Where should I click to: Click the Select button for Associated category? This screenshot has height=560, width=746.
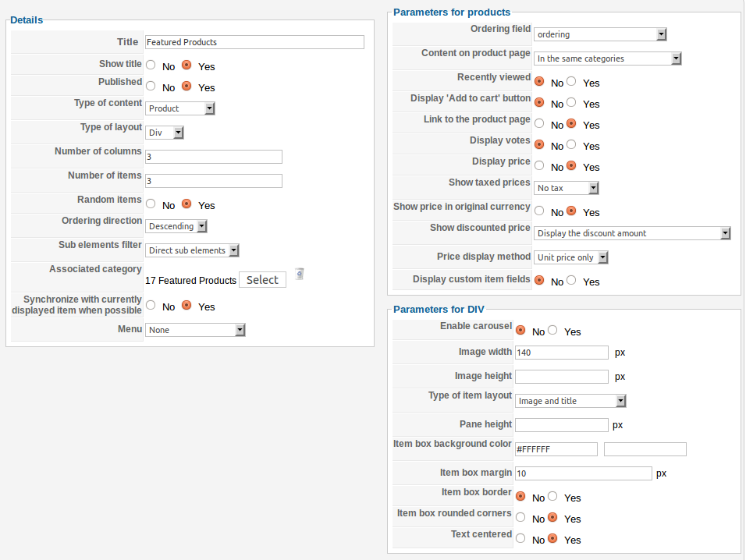coord(262,280)
